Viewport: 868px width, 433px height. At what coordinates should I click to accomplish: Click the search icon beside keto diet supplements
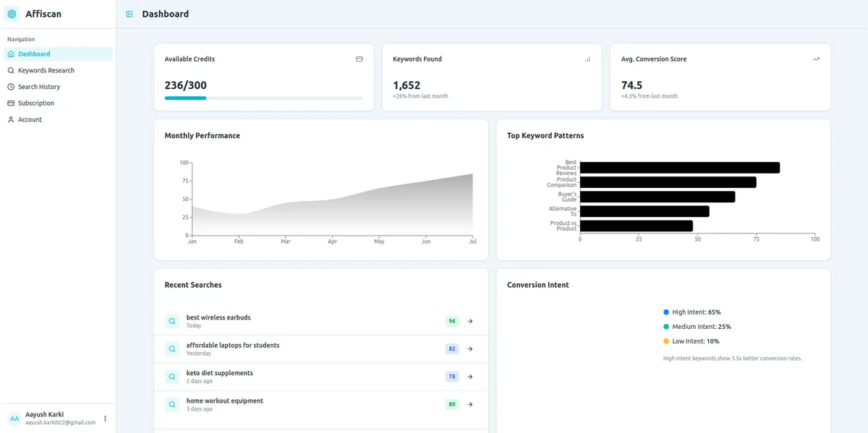tap(171, 377)
